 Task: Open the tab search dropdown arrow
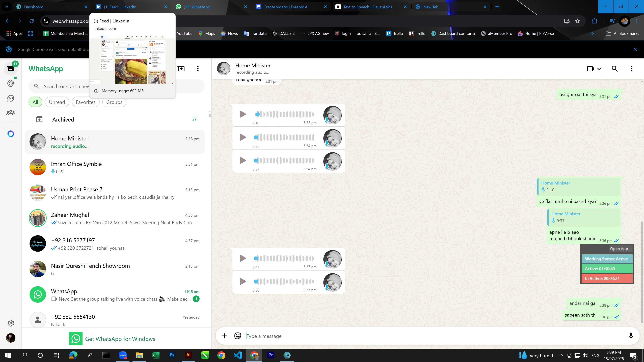tap(7, 7)
